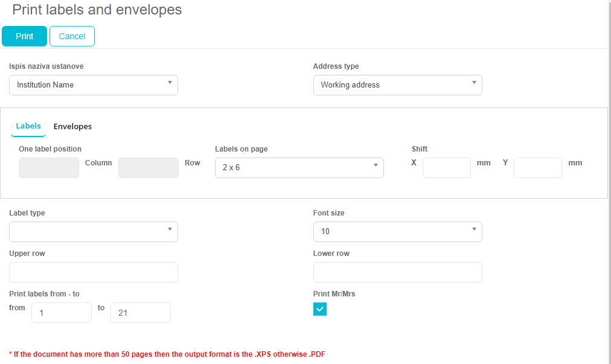Click the dropdown arrow beside Working address
611x364 pixels.
pyautogui.click(x=473, y=83)
